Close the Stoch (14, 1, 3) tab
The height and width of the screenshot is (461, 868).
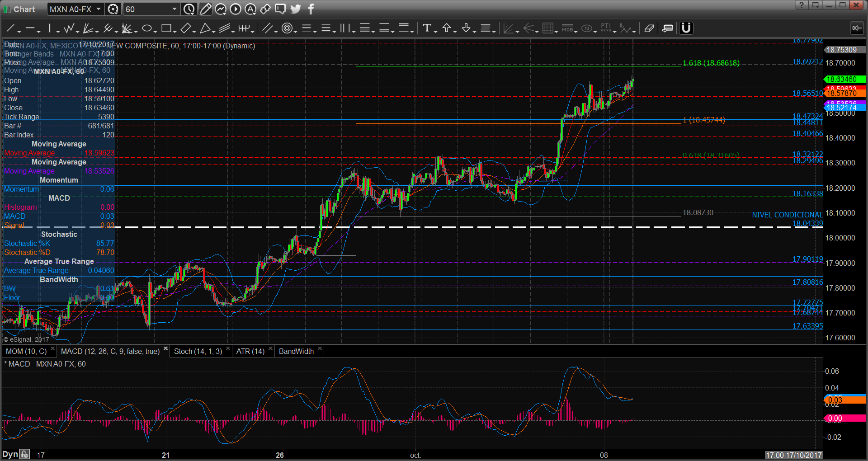pos(228,348)
